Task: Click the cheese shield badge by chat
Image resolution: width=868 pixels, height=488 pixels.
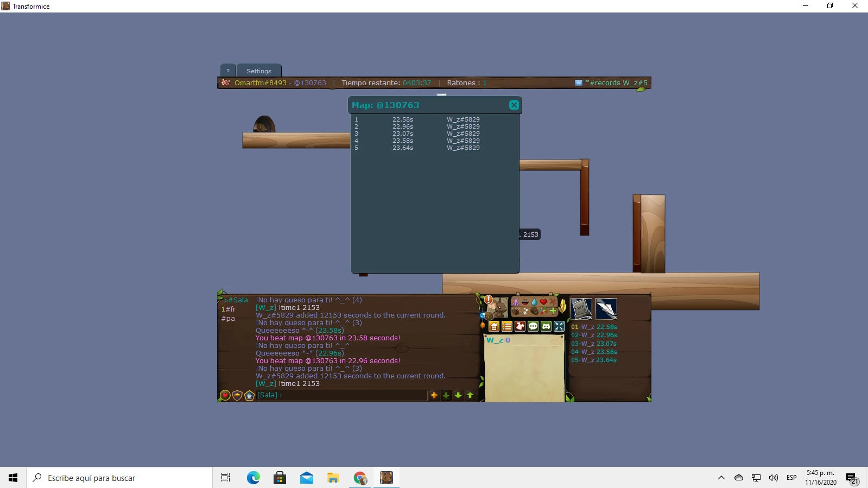Action: 237,395
